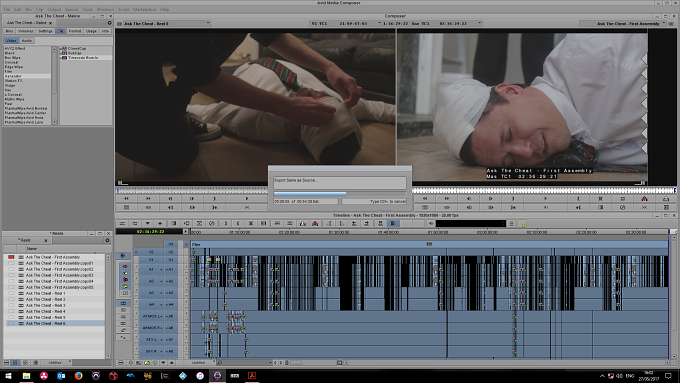
Task: Open Firefox from the Windows taskbar
Action: point(78,376)
